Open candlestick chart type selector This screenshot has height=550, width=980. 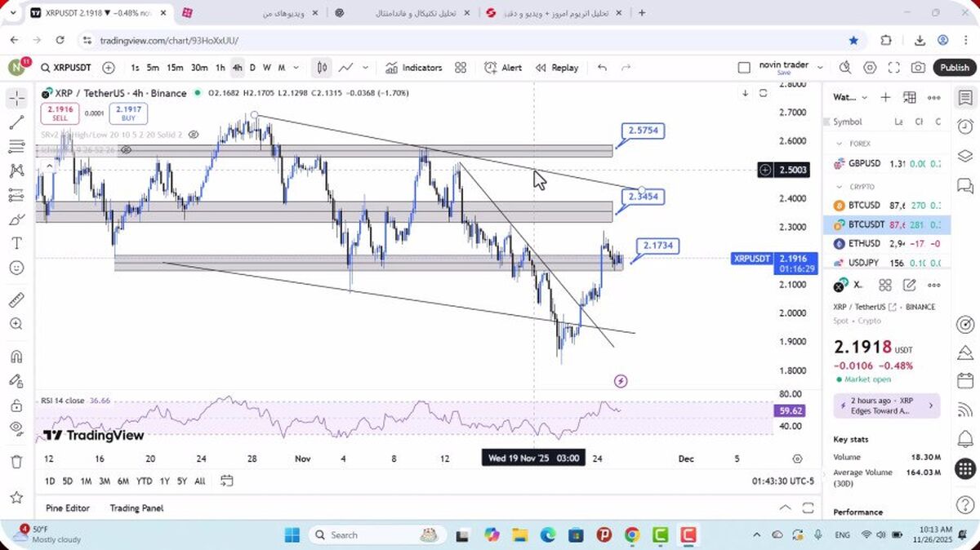point(323,68)
